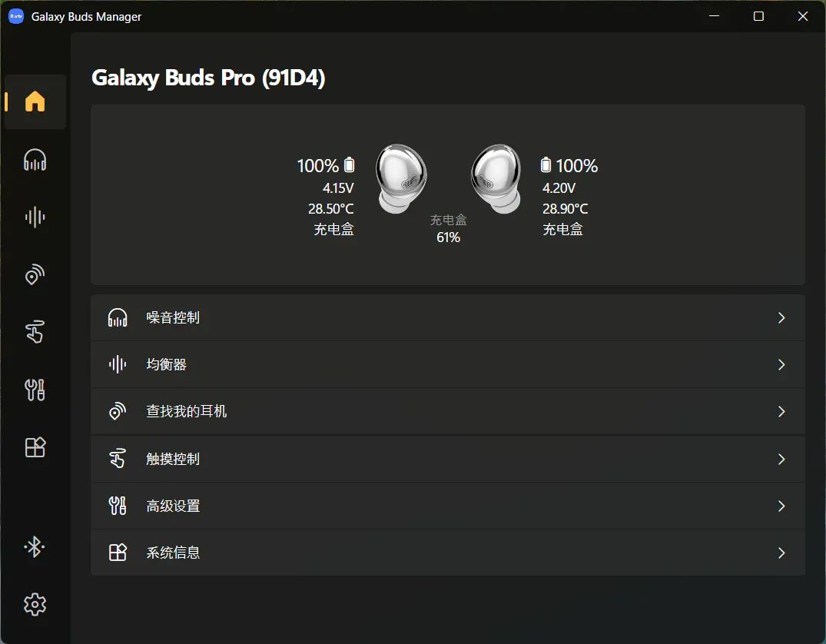Viewport: 826px width, 644px height.
Task: Select the equalizer waveform icon in the sidebar
Action: (x=35, y=217)
